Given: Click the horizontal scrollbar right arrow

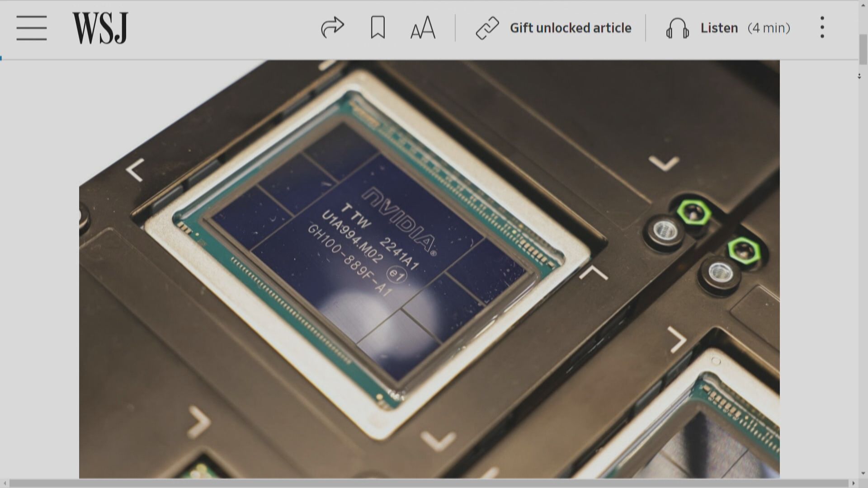Looking at the screenshot, I should point(854,483).
